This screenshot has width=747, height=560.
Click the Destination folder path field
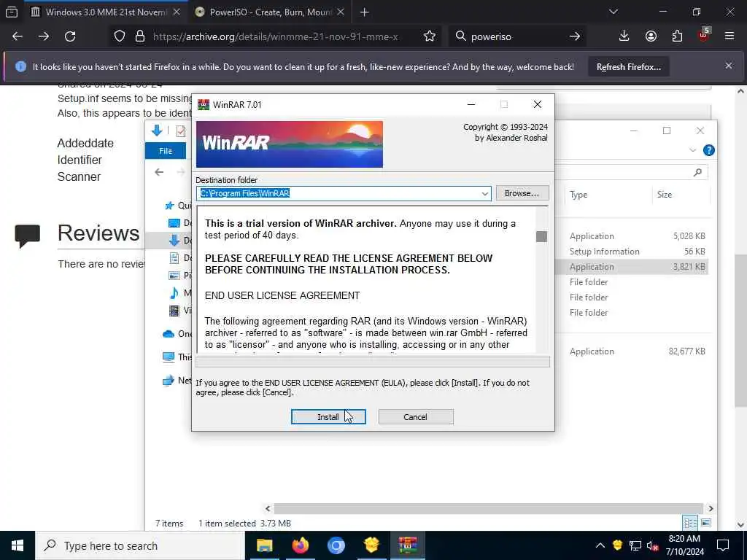[343, 193]
